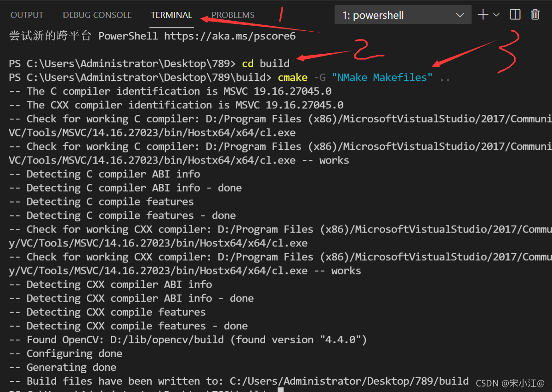
Task: Click the cmake command word
Action: coord(292,77)
